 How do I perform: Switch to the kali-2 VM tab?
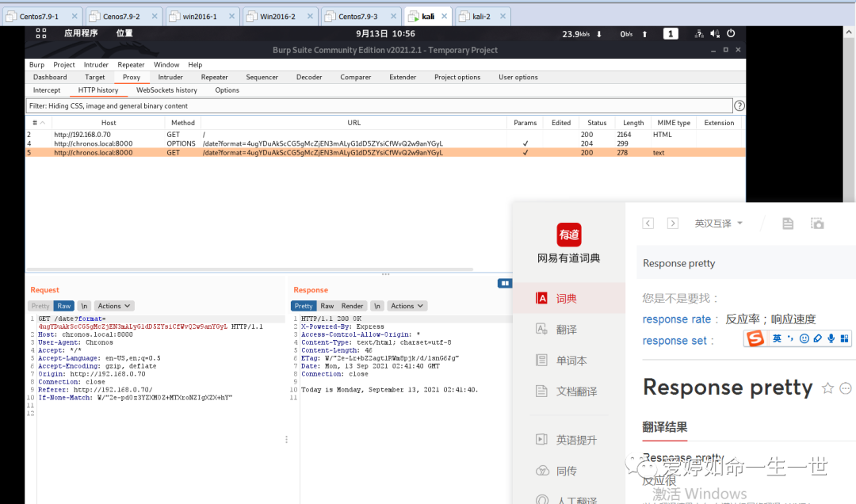point(482,17)
